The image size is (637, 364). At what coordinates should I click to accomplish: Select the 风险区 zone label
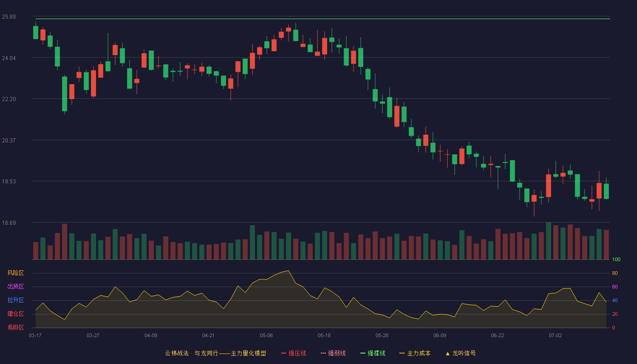[x=15, y=273]
